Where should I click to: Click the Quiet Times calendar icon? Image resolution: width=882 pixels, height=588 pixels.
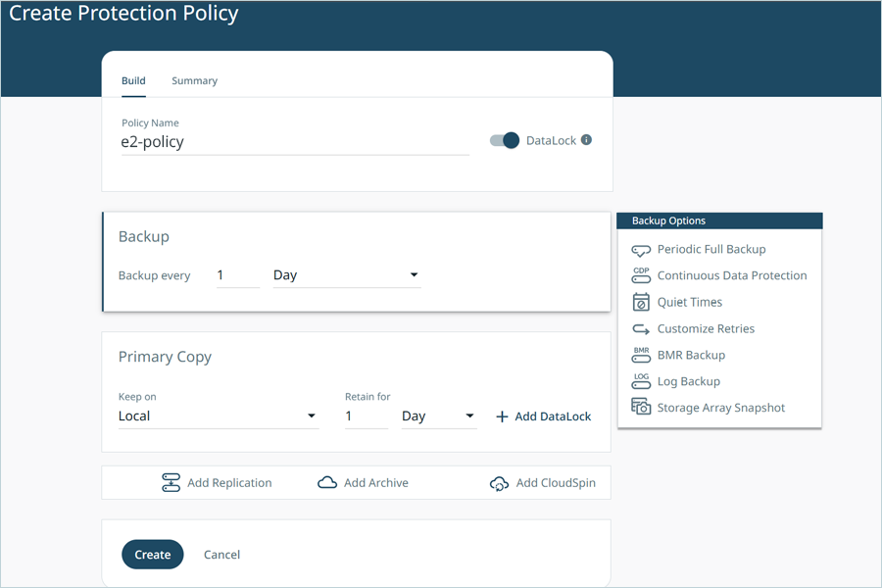click(x=641, y=302)
